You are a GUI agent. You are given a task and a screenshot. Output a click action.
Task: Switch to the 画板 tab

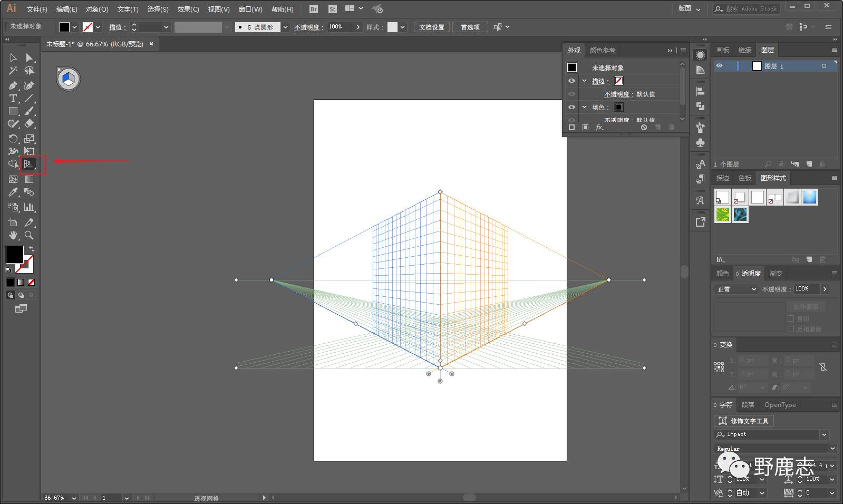coord(723,50)
